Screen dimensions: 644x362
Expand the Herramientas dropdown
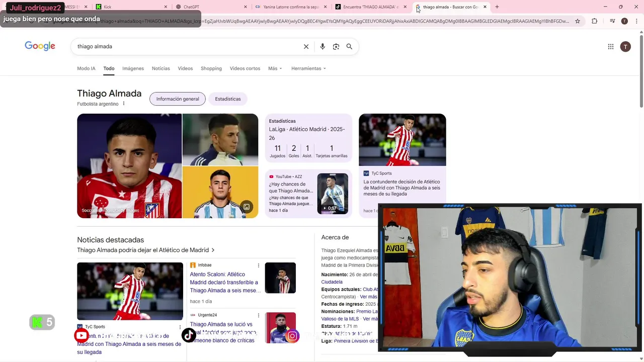pyautogui.click(x=308, y=68)
